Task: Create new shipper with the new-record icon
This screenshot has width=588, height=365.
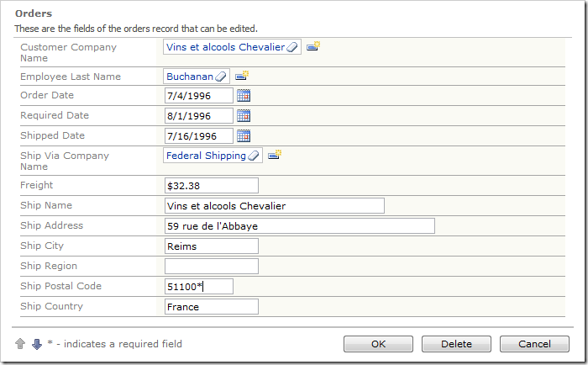Action: click(x=275, y=155)
